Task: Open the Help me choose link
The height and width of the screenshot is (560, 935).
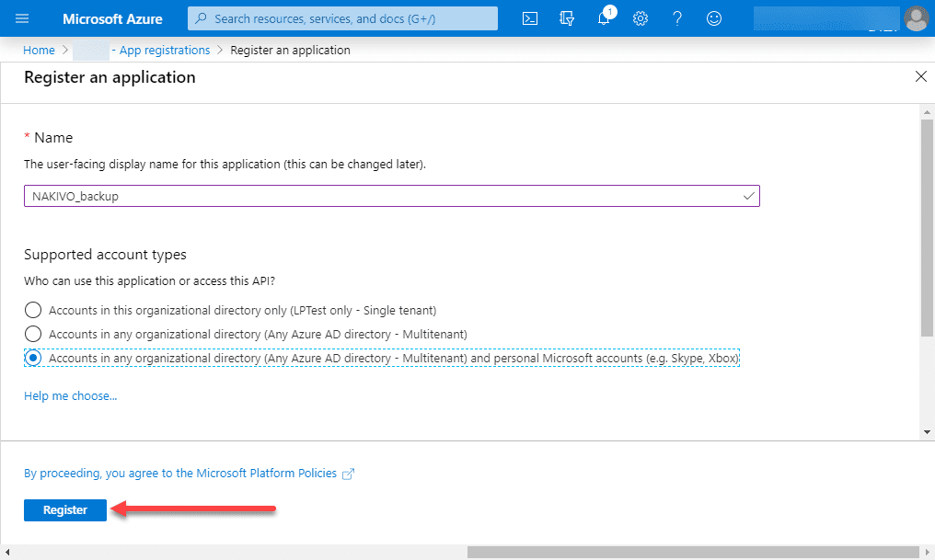Action: point(70,396)
